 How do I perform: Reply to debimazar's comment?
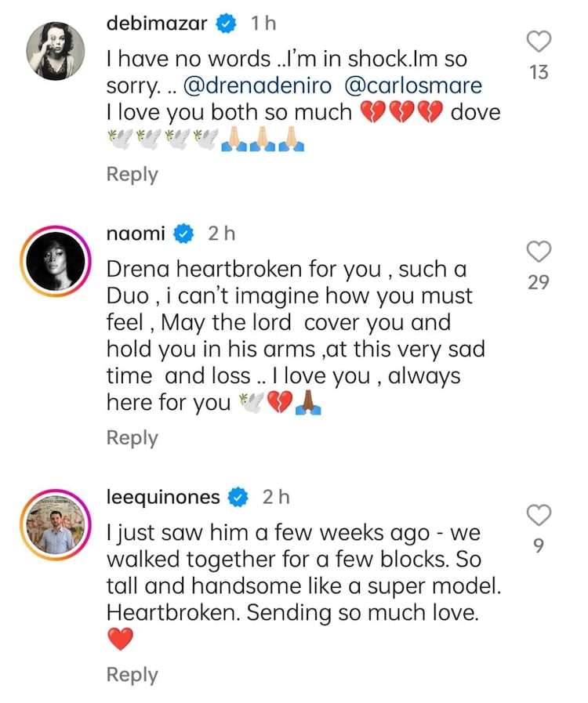click(x=132, y=174)
